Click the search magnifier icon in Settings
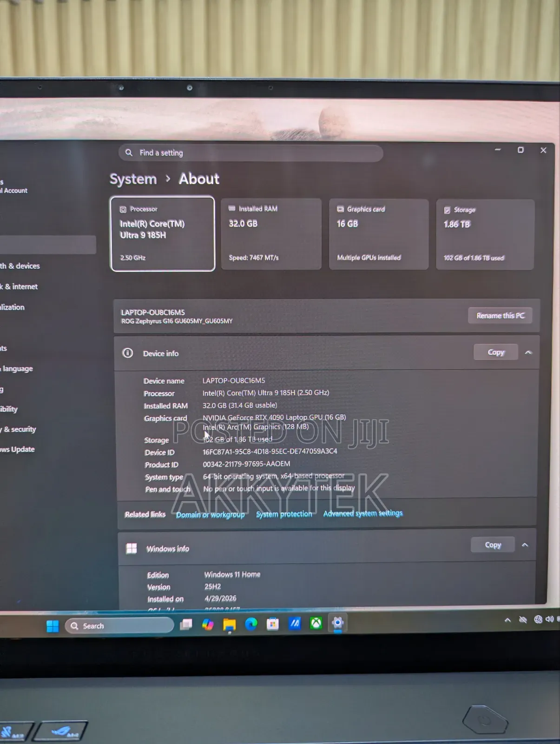The width and height of the screenshot is (560, 744). [x=129, y=153]
